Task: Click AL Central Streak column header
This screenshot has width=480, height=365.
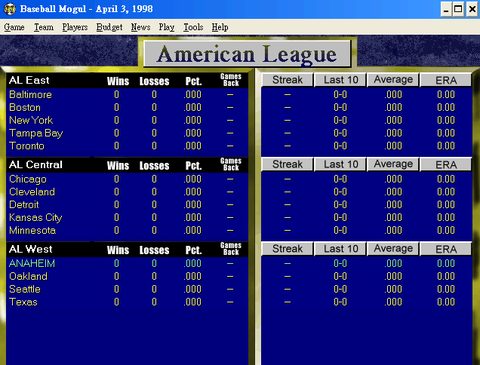Action: coord(287,164)
